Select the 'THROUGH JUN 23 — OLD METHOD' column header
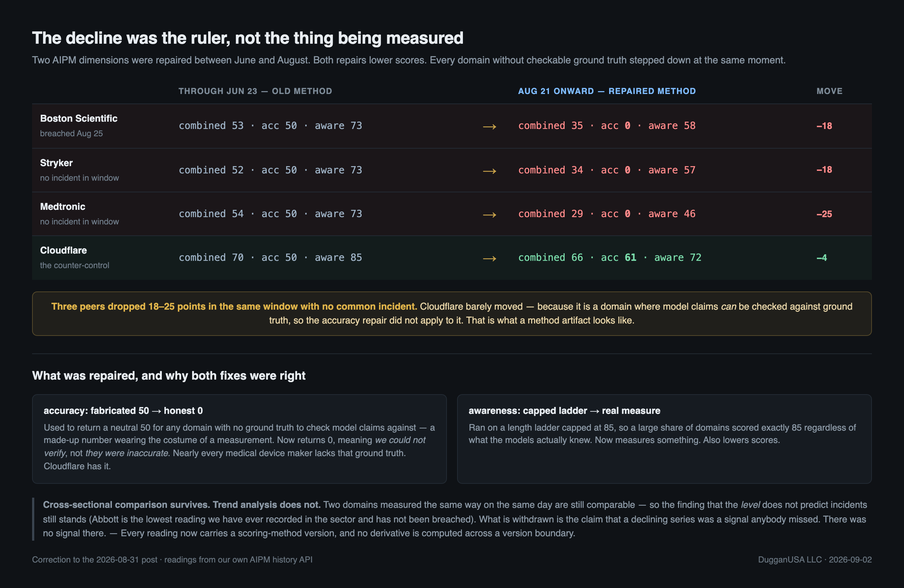The height and width of the screenshot is (588, 904). [x=255, y=91]
